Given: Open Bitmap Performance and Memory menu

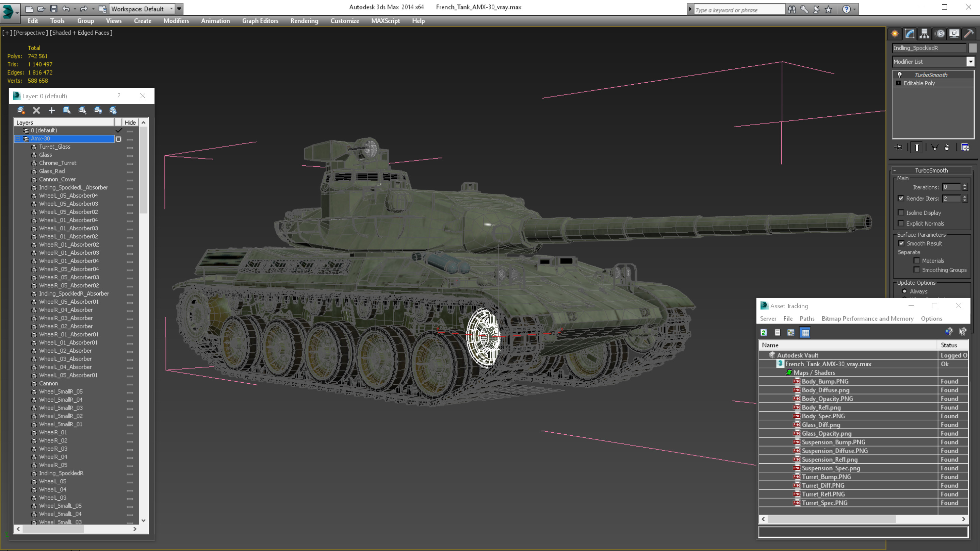Looking at the screenshot, I should (867, 319).
